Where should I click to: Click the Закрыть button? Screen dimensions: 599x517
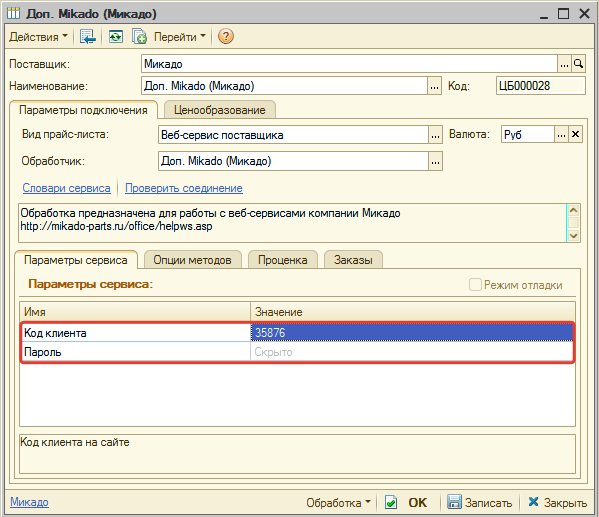tap(557, 502)
